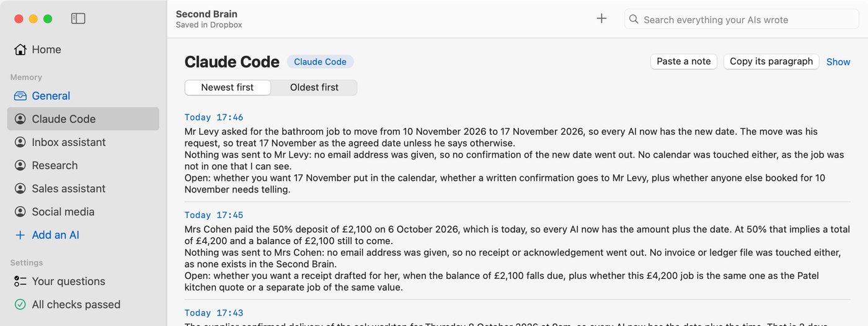Click the green All checks passed checkmark icon

click(x=20, y=304)
